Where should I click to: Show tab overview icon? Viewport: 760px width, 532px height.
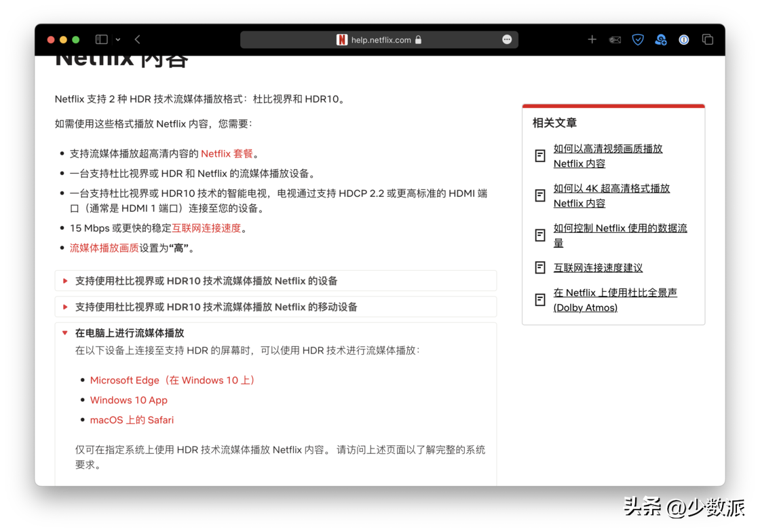(x=708, y=39)
